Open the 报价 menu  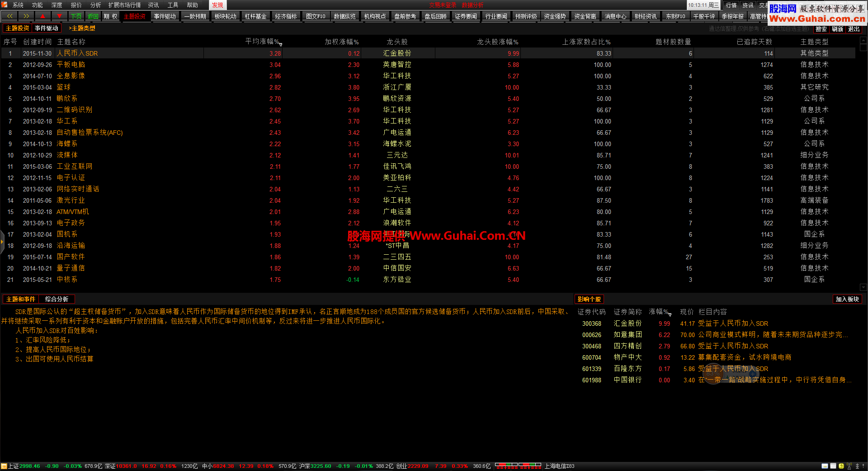pyautogui.click(x=76, y=5)
